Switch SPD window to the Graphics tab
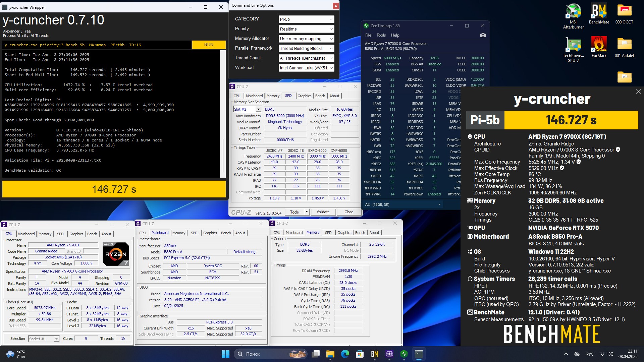This screenshot has height=362, width=644. point(304,96)
